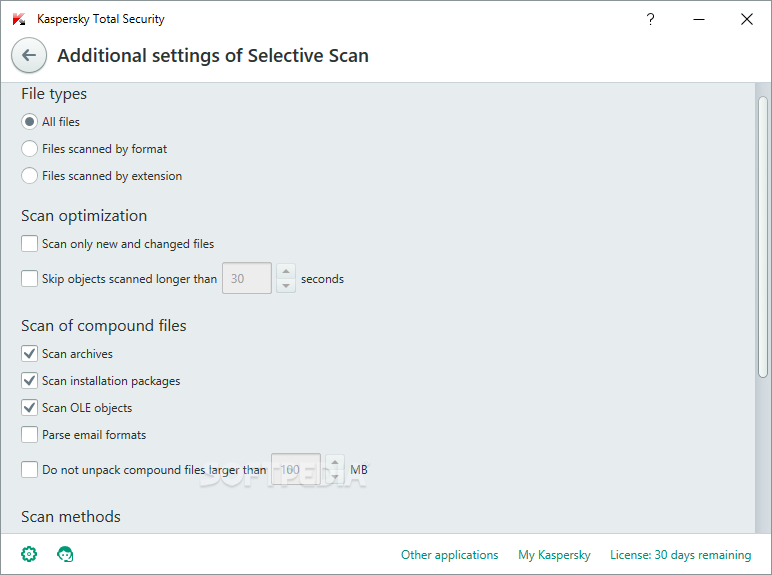Open help with the question mark
This screenshot has width=772, height=575.
tap(650, 19)
